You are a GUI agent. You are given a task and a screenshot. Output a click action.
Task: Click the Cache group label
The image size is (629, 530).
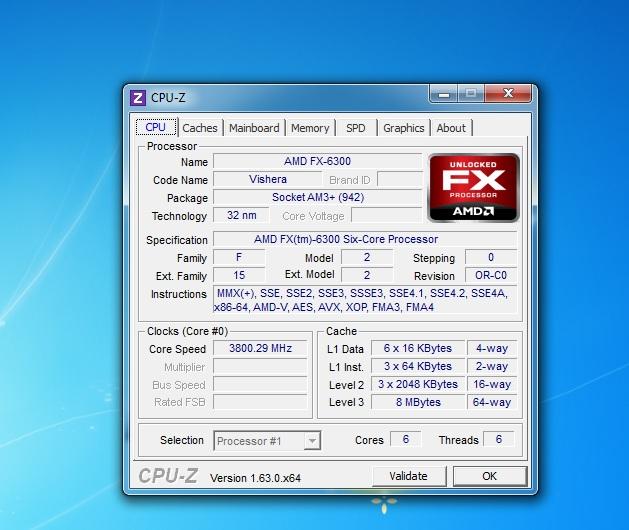tap(341, 331)
